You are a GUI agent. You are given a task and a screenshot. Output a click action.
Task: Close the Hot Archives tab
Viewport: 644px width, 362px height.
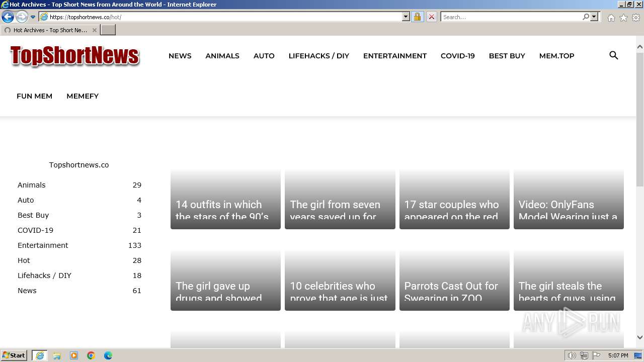coord(94,30)
